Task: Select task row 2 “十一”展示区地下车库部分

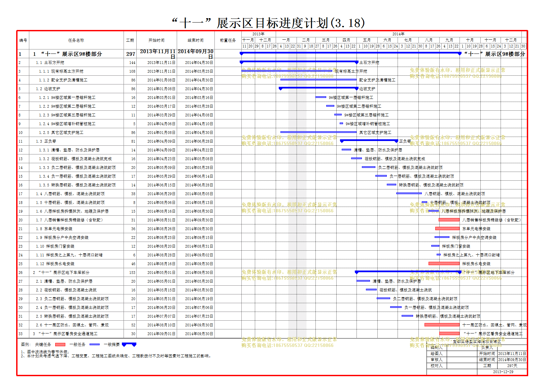Action: pos(129,273)
